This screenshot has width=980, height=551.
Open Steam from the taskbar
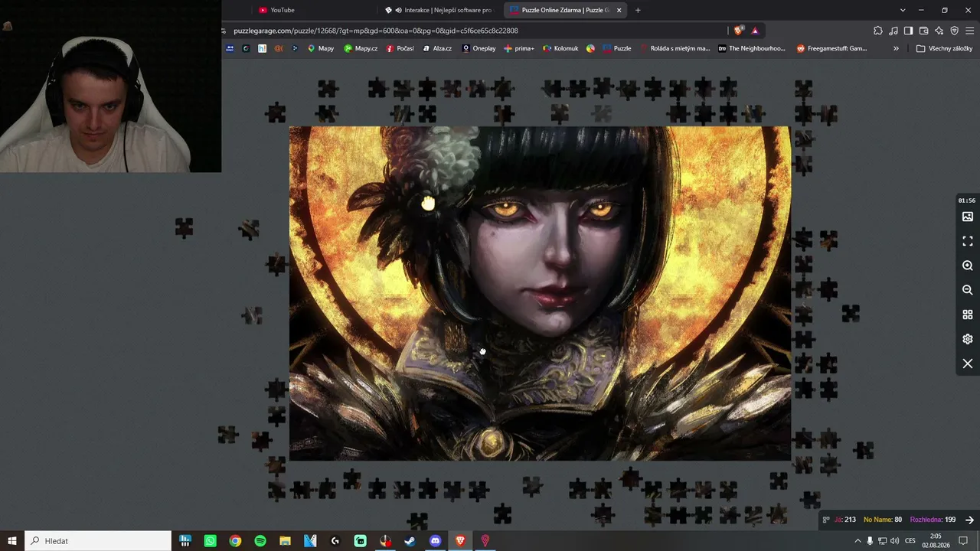tap(410, 541)
